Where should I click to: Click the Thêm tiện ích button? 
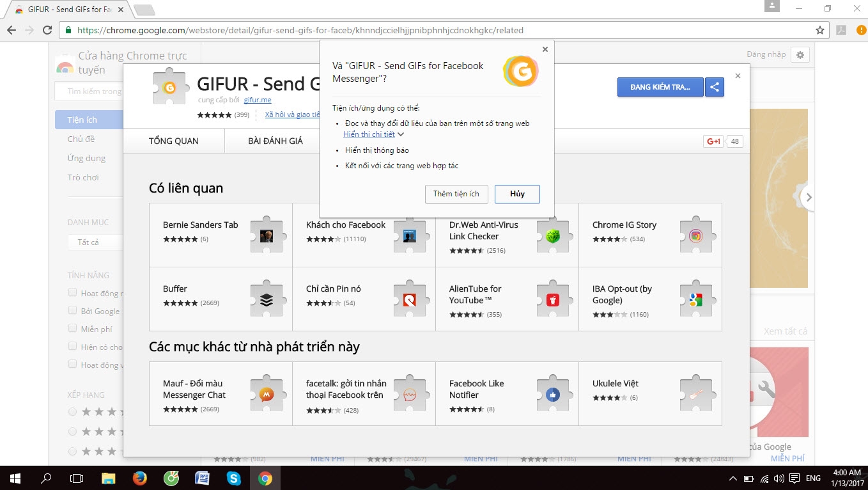pyautogui.click(x=456, y=194)
